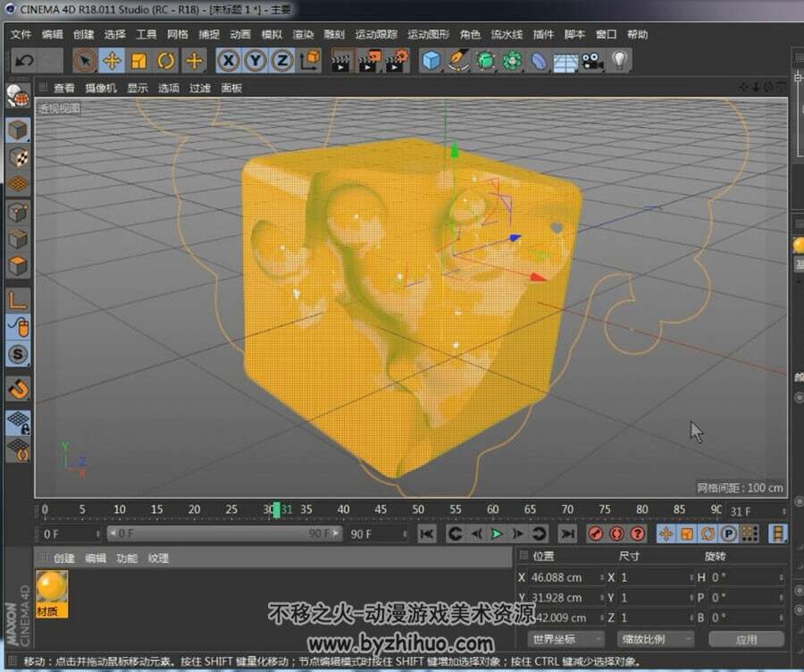The image size is (804, 672).
Task: Click the preview range slider bar
Action: point(224,534)
